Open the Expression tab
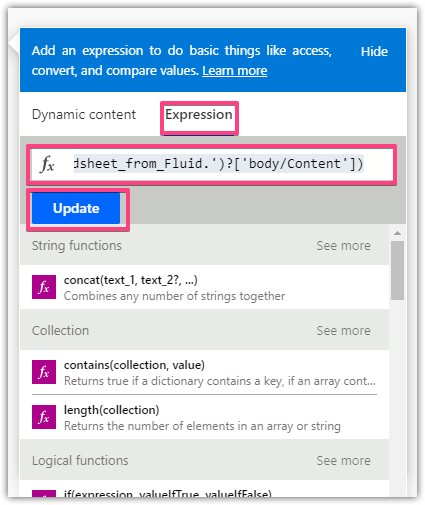The width and height of the screenshot is (425, 505). (199, 114)
